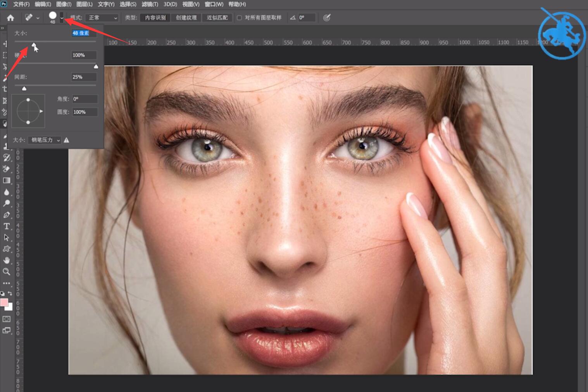The height and width of the screenshot is (392, 588).
Task: Toggle pen pressure size icon in options bar
Action: pos(327,18)
